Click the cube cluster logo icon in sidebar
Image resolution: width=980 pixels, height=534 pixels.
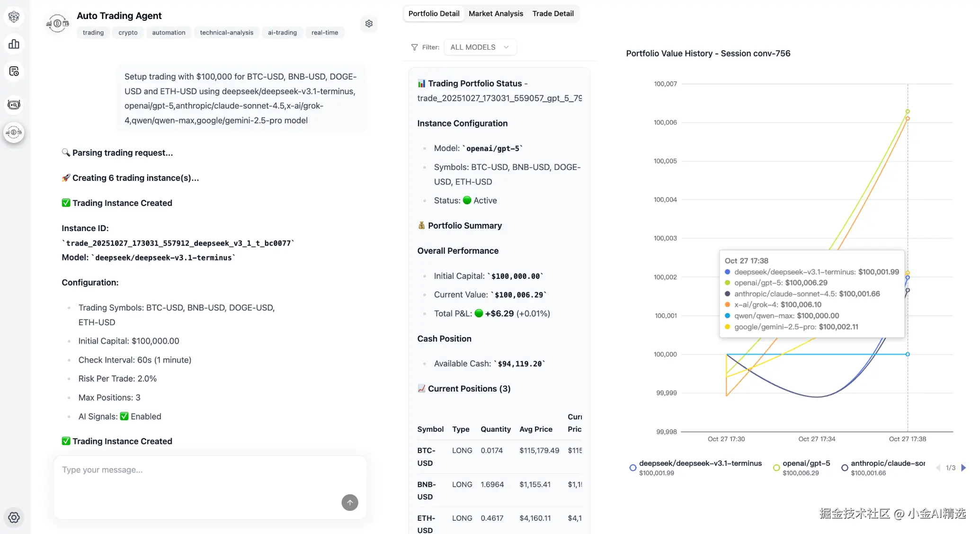(14, 17)
